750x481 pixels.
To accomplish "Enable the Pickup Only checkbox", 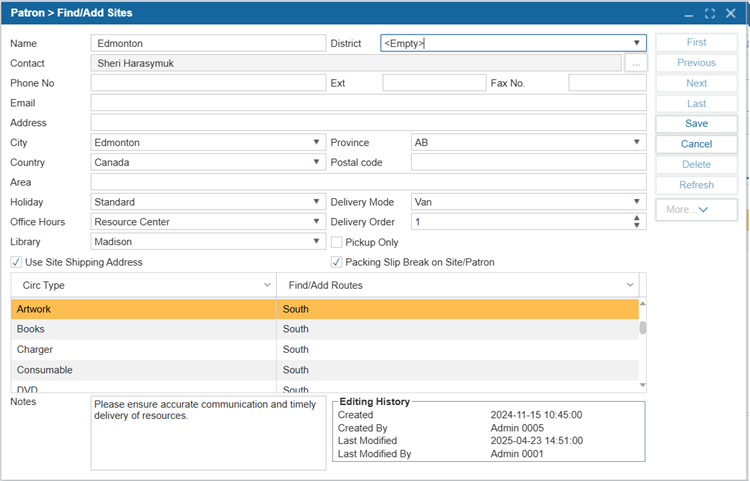I will pos(337,242).
